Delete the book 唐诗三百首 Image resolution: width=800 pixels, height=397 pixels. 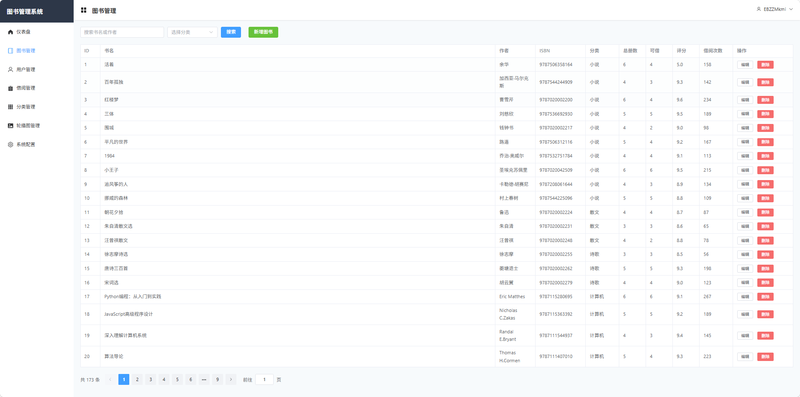point(765,268)
